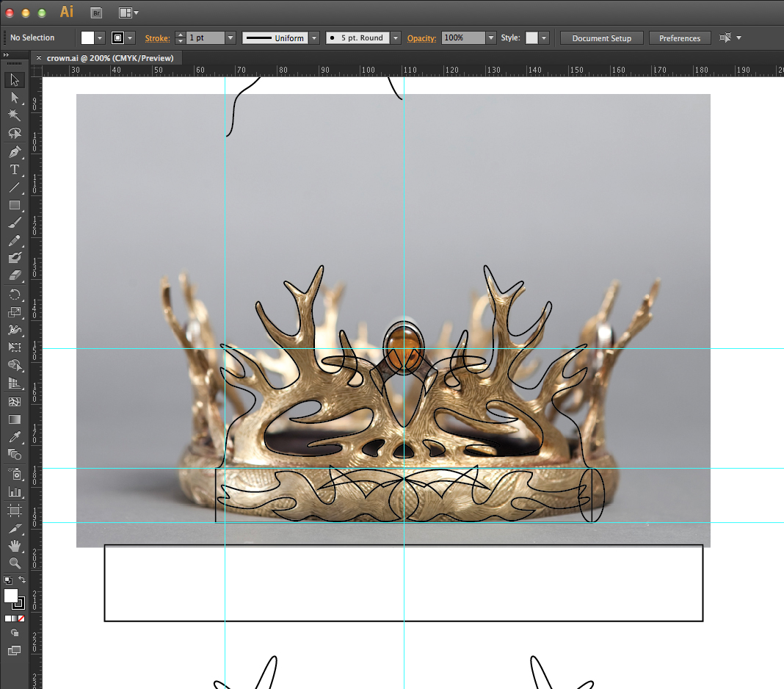Reset to default fill and stroke

click(x=8, y=580)
